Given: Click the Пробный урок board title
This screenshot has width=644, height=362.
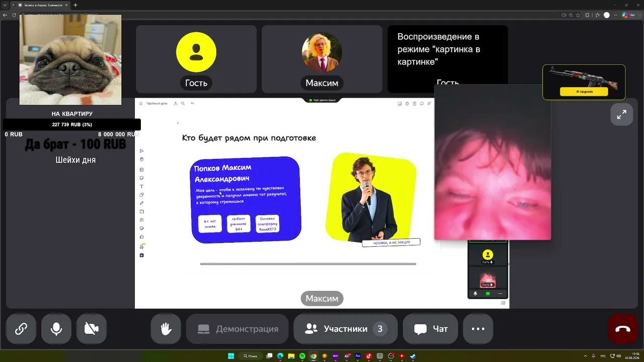Looking at the screenshot, I should [156, 104].
